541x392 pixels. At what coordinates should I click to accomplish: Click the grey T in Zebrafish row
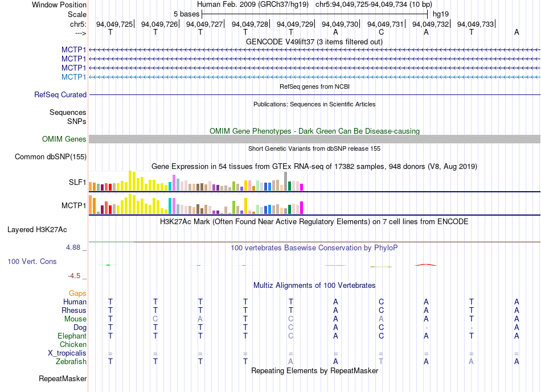pyautogui.click(x=381, y=361)
